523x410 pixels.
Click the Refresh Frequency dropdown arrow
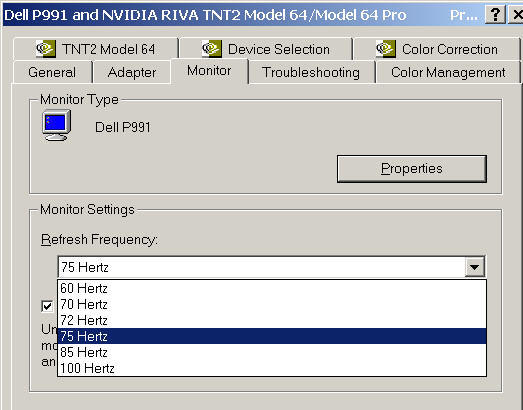474,267
